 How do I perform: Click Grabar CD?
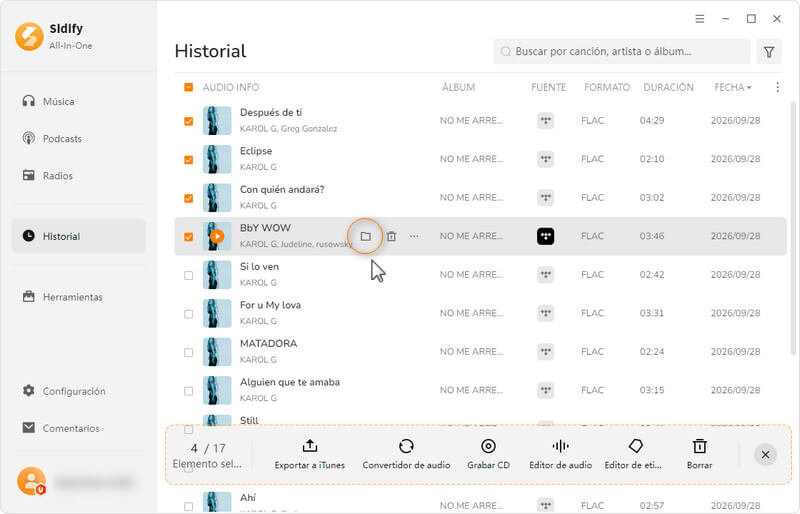click(488, 454)
